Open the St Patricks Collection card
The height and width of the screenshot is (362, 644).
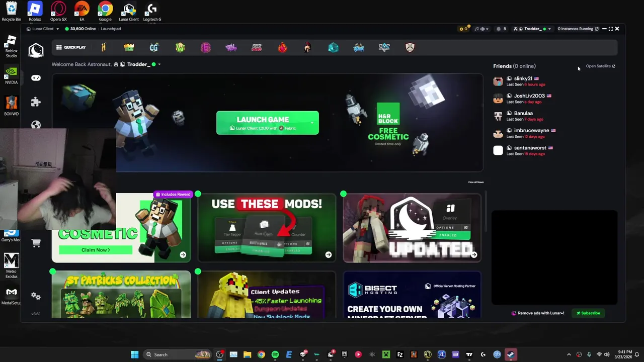tap(121, 295)
